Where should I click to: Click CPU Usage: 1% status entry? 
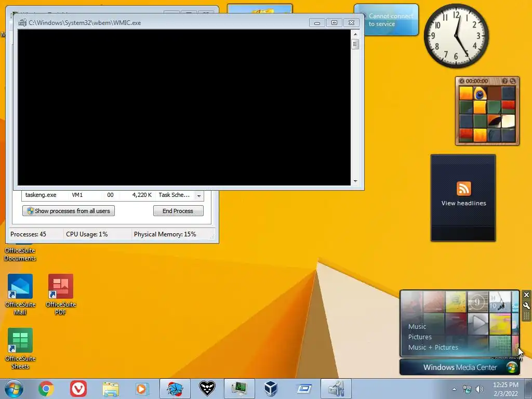[87, 234]
